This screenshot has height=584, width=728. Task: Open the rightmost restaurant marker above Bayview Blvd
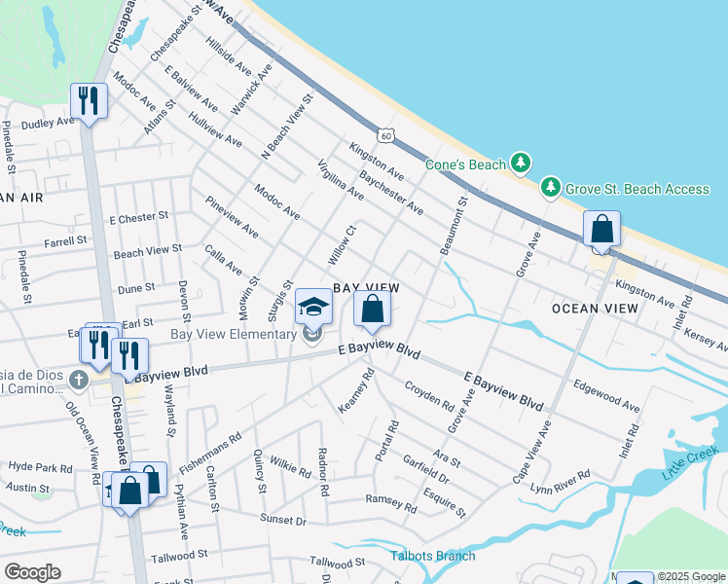[129, 355]
